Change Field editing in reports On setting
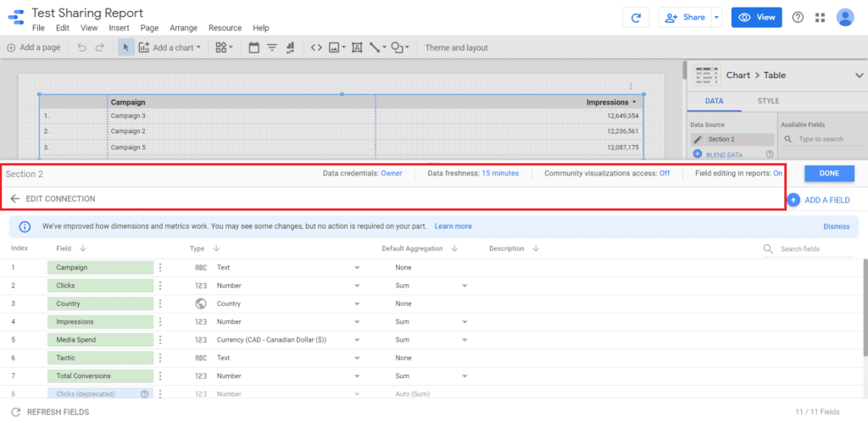The height and width of the screenshot is (423, 868). [778, 173]
